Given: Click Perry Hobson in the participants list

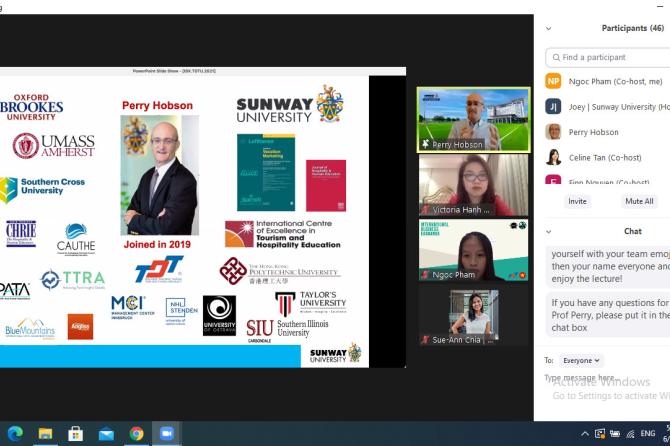Looking at the screenshot, I should pos(594,132).
